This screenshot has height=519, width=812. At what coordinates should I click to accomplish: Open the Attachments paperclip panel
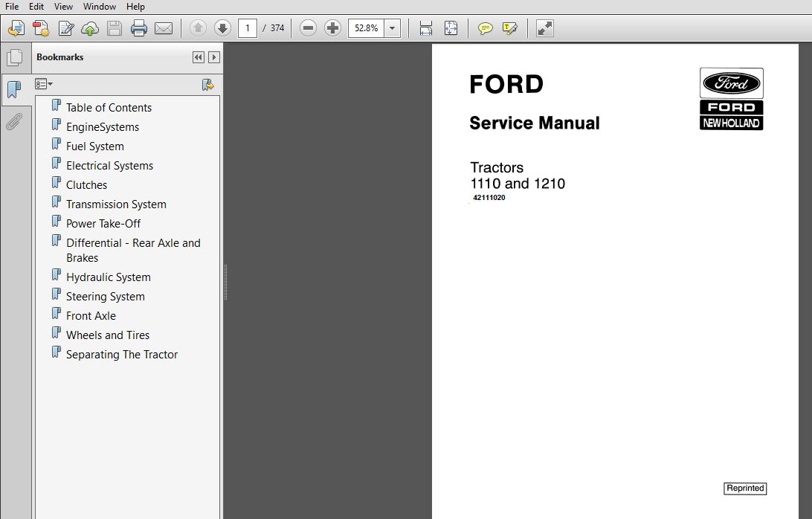(x=15, y=122)
